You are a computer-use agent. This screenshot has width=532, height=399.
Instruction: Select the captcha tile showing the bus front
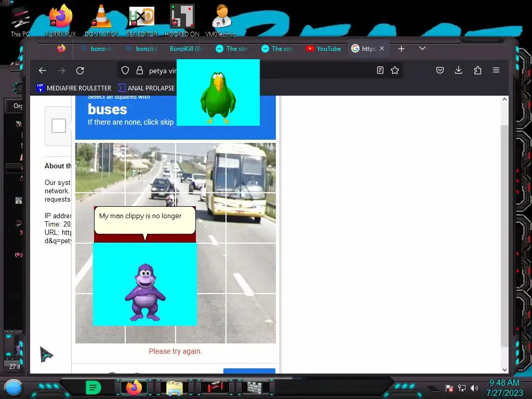coord(251,168)
